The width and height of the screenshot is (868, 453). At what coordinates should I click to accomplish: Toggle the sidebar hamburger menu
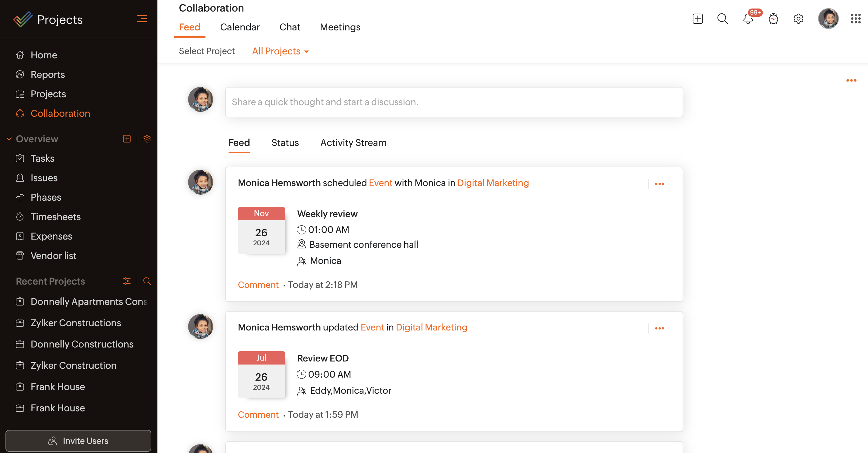click(x=142, y=19)
